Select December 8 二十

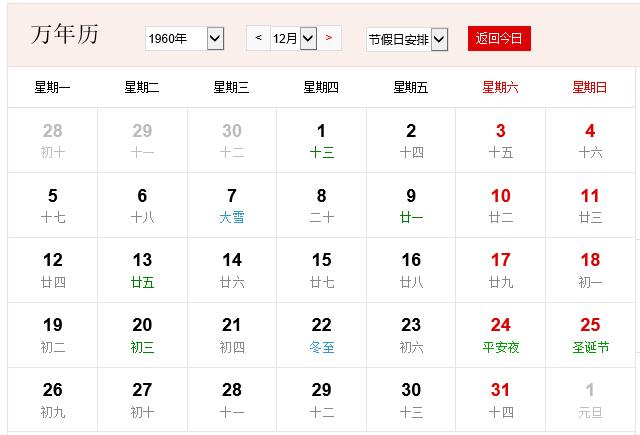click(322, 205)
